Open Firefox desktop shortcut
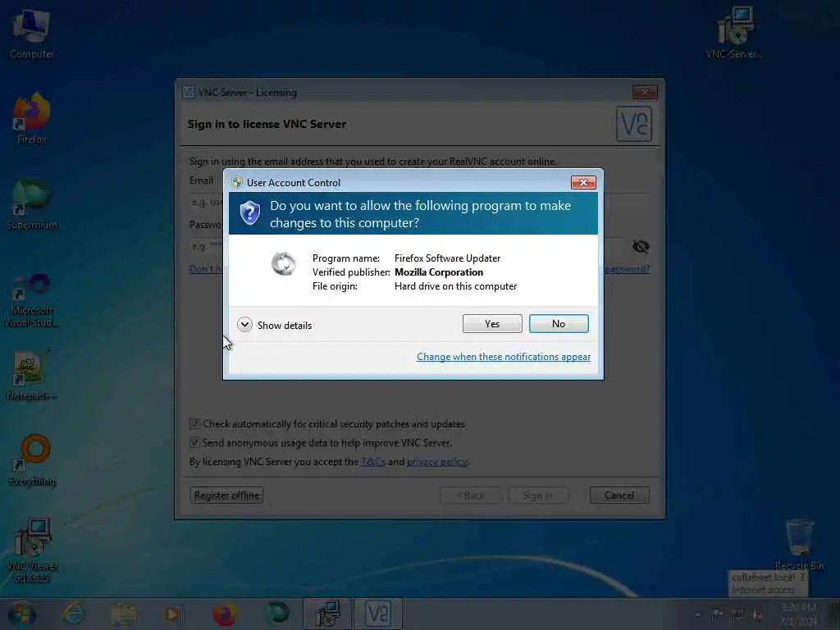 (32, 119)
